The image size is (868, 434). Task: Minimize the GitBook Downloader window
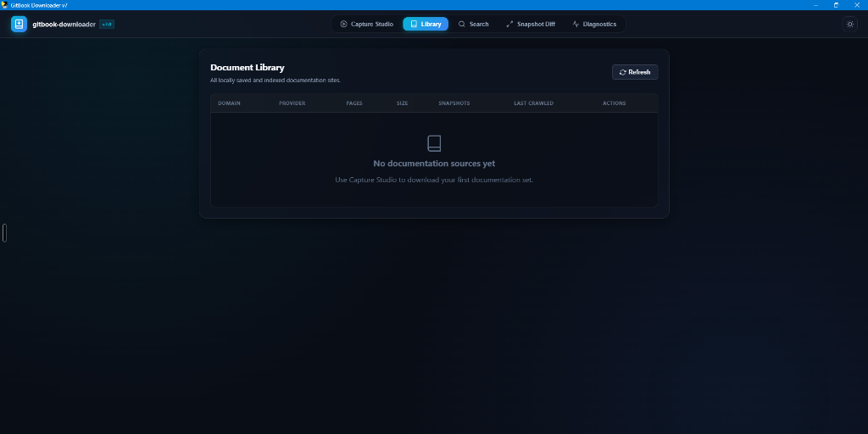click(x=816, y=5)
